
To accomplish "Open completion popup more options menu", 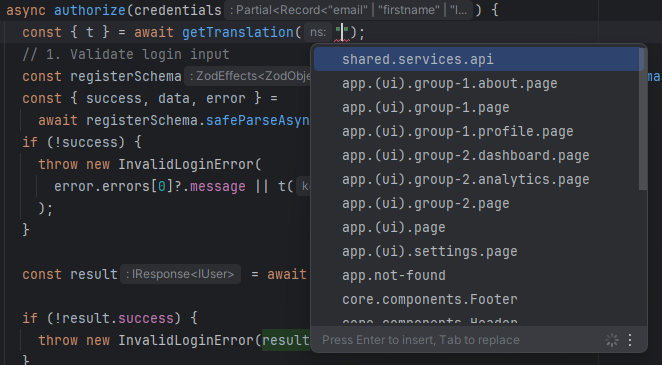I will click(x=630, y=340).
